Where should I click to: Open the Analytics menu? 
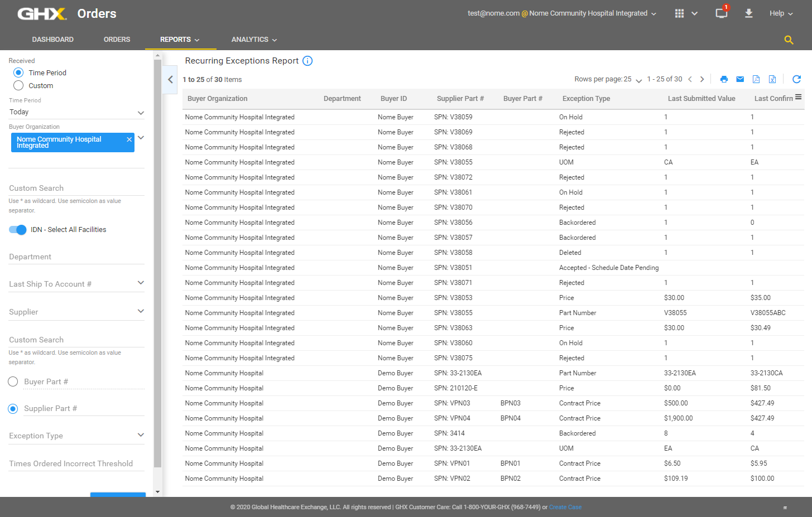click(254, 40)
